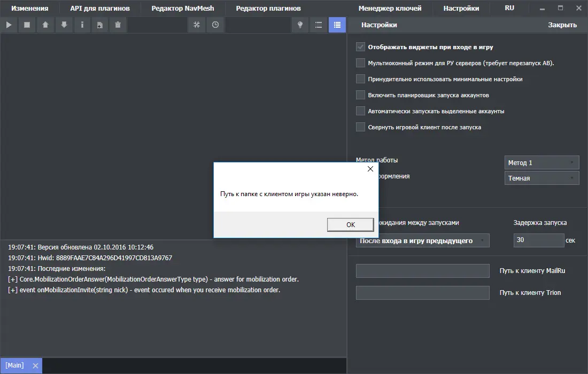This screenshot has height=374, width=588.
Task: Click the move up arrow icon
Action: pyautogui.click(x=45, y=25)
